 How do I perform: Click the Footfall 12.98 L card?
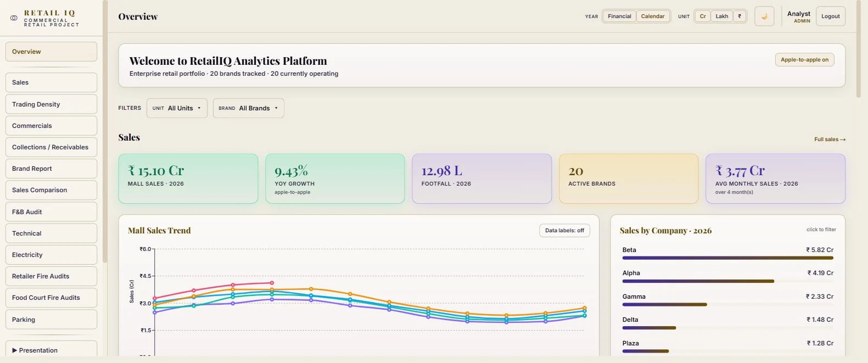coord(481,178)
